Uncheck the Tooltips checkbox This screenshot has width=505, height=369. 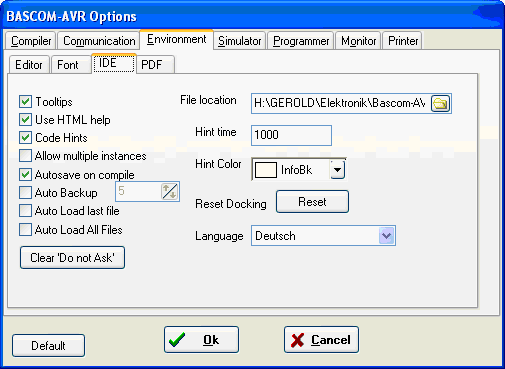pyautogui.click(x=25, y=102)
